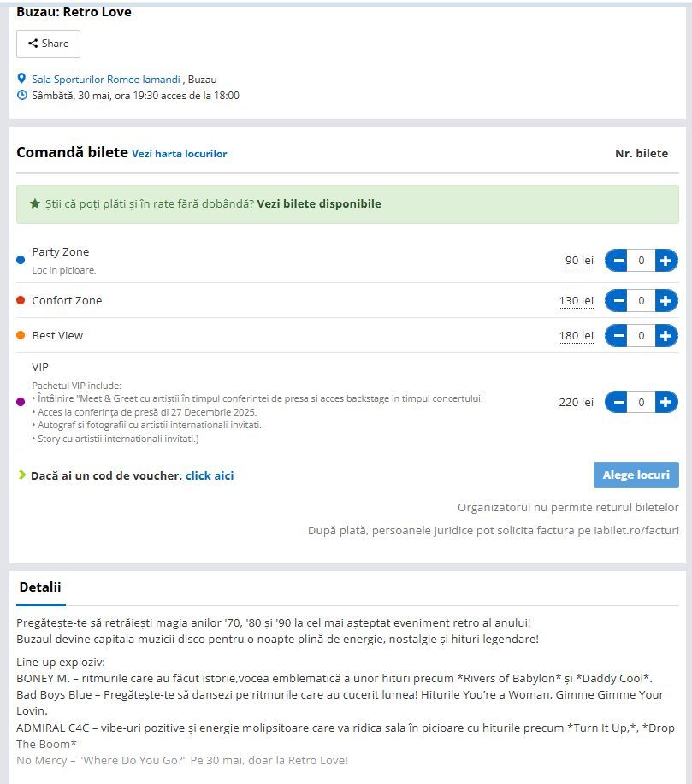The width and height of the screenshot is (692, 784).
Task: Remove one Best View ticket
Action: click(618, 336)
